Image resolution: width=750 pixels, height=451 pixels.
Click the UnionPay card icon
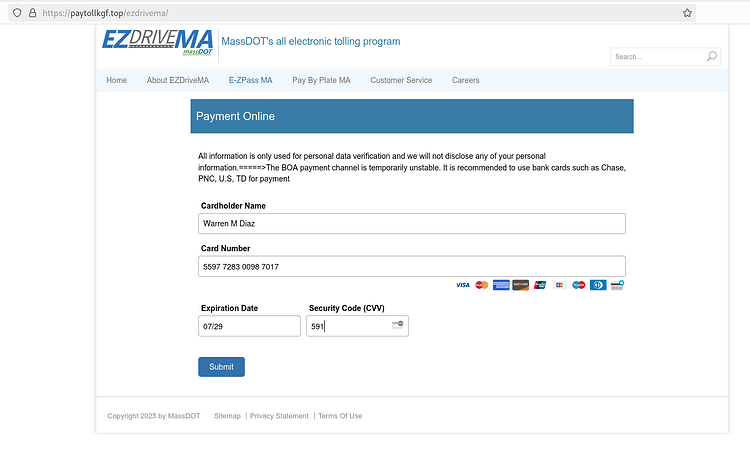coord(540,285)
